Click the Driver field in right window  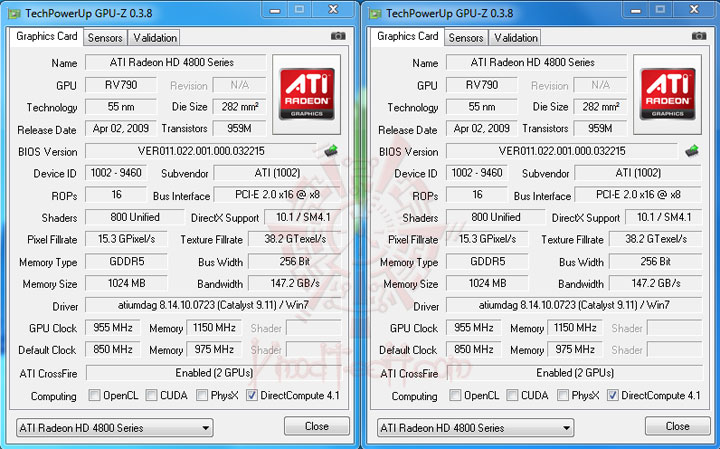[574, 305]
